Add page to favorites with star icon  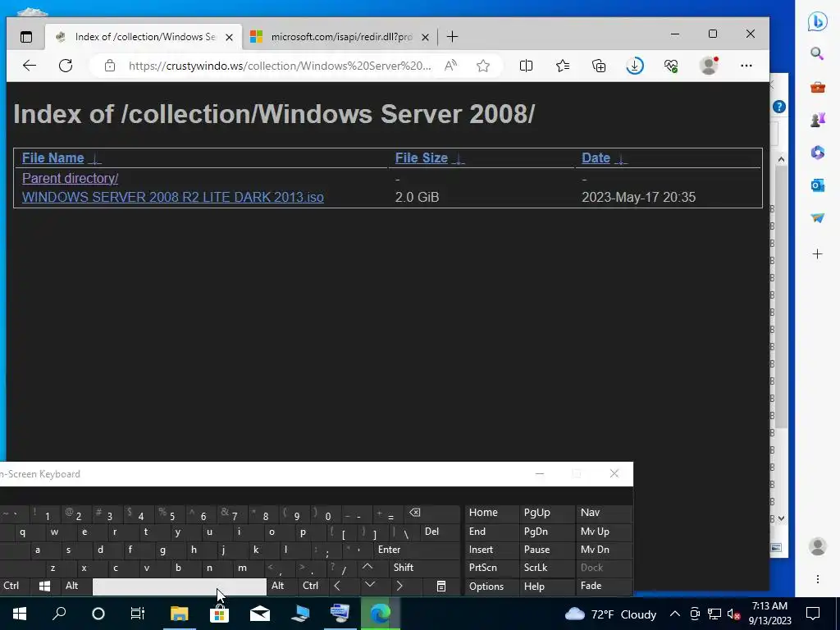click(x=482, y=66)
